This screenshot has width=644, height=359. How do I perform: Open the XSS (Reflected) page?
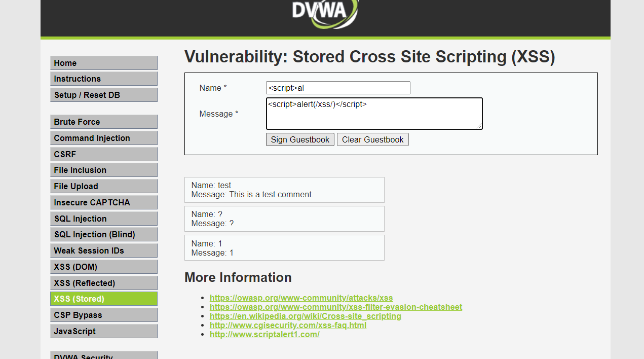coord(104,283)
